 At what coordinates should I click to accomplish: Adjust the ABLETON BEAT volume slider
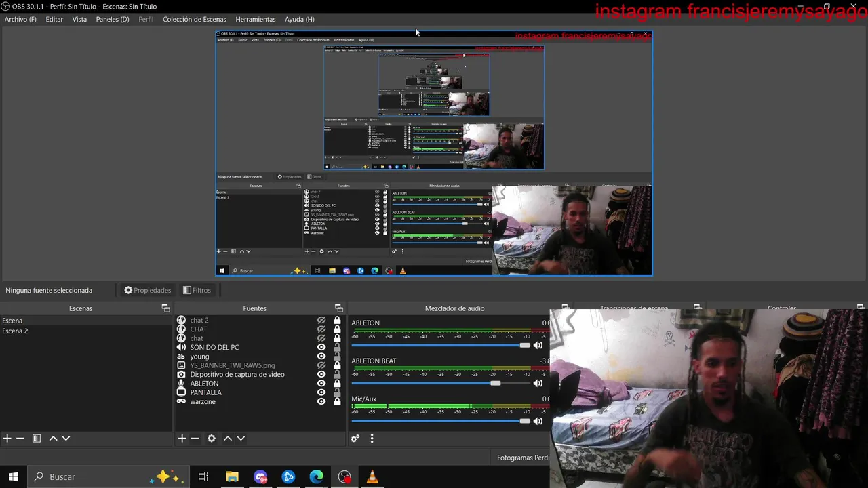point(441,383)
